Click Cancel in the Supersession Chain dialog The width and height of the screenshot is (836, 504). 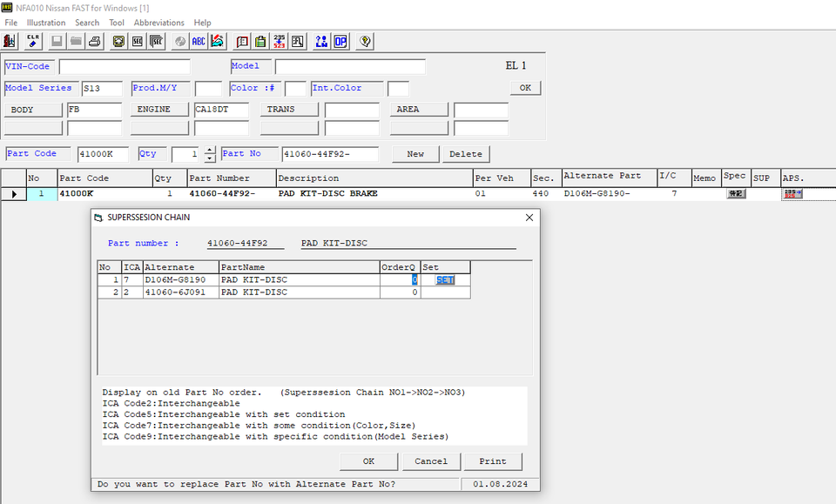(431, 461)
